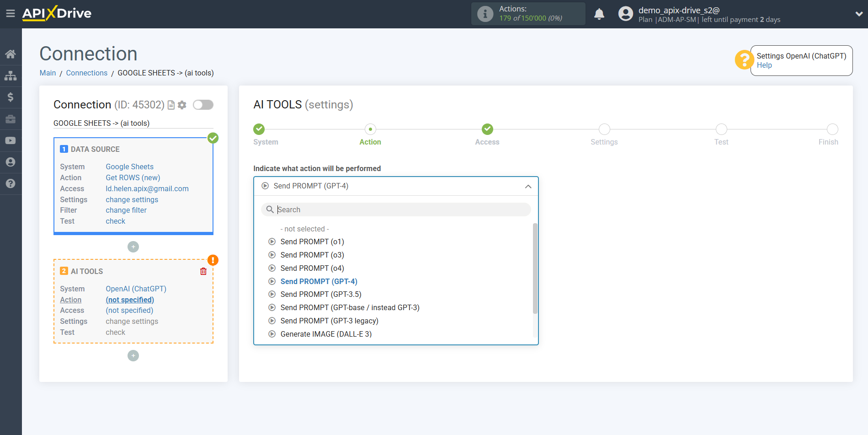Choose highlighted Send PROMPT (GPT-4) option
Image resolution: width=868 pixels, height=435 pixels.
pyautogui.click(x=319, y=282)
